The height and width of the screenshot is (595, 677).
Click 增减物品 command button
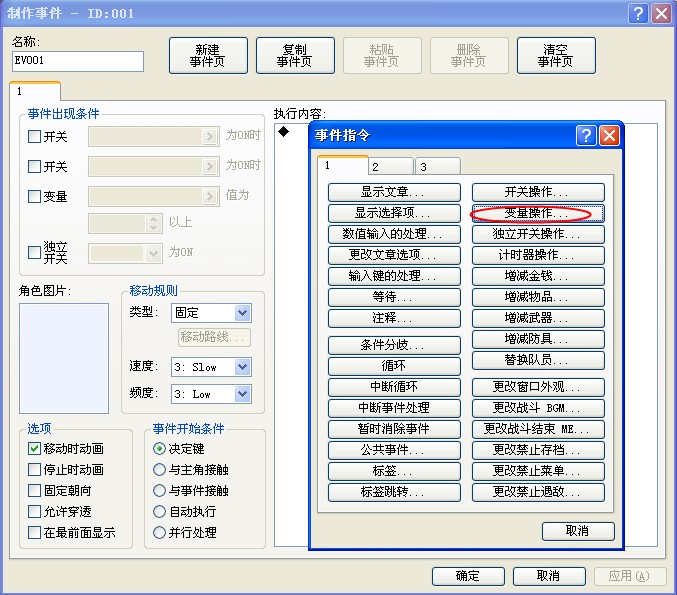click(538, 297)
